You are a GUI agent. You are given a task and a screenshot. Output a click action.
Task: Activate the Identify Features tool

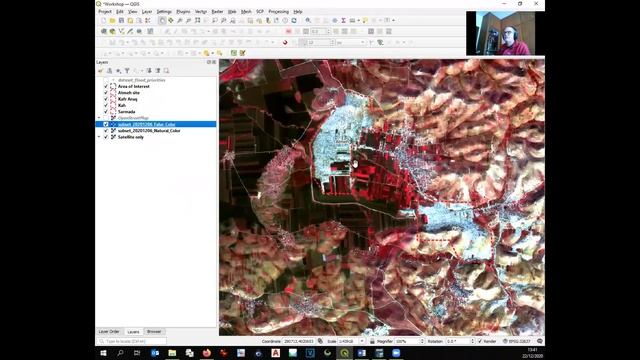(x=308, y=20)
